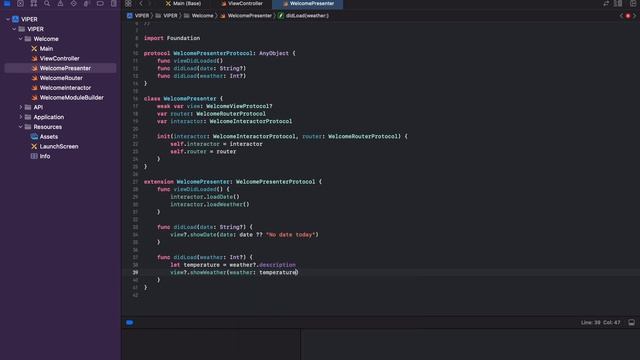The width and height of the screenshot is (640, 360).
Task: Open the editor options split icon
Action: click(619, 3)
